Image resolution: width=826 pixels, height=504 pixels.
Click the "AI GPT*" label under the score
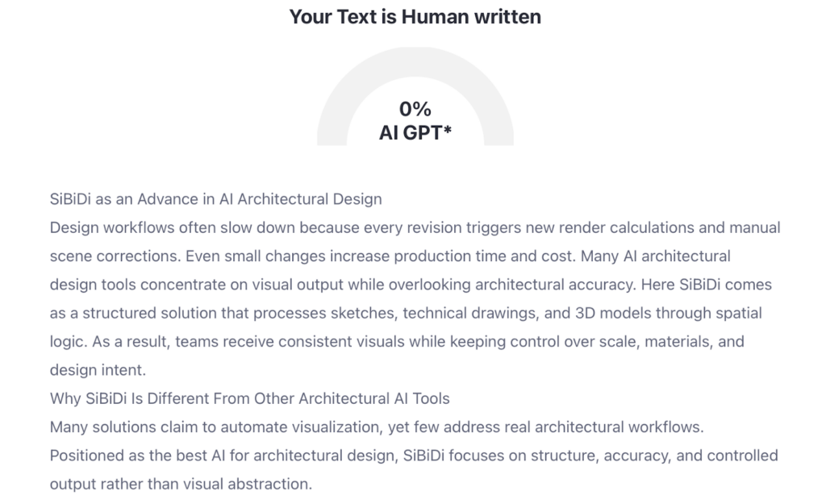click(415, 132)
